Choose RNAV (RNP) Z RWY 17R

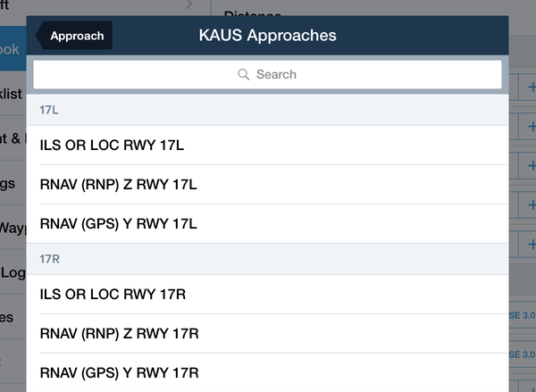point(267,334)
